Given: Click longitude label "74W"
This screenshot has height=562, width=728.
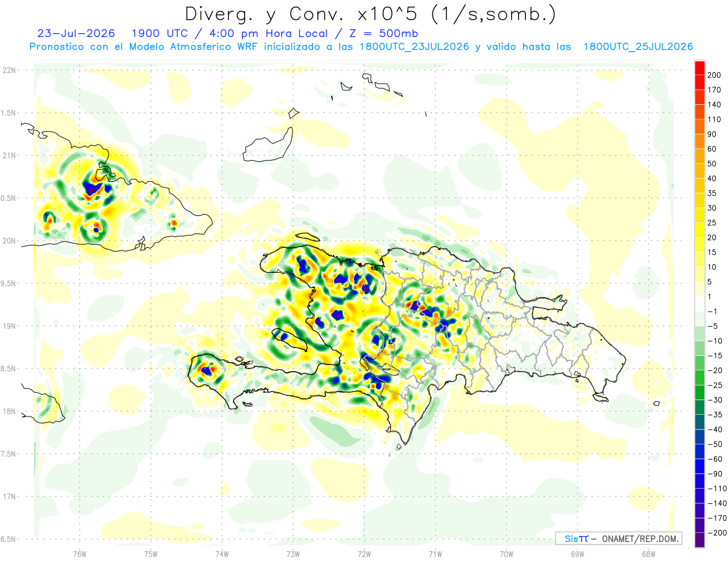Looking at the screenshot, I should 222,554.
